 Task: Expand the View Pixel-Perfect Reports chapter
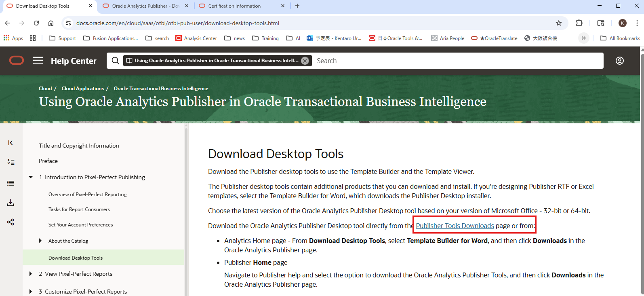tap(31, 274)
